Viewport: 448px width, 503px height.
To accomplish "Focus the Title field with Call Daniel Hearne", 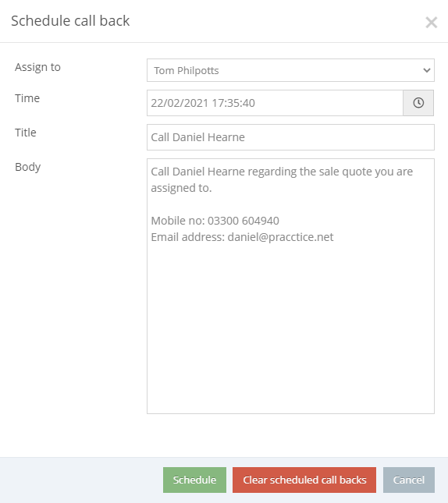I will pos(290,137).
